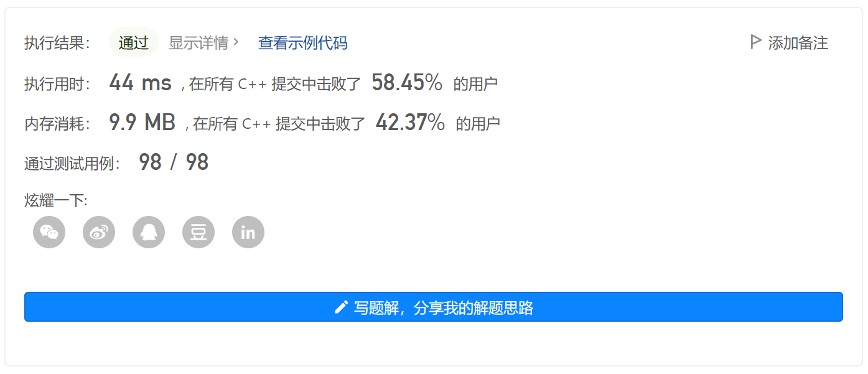Image resolution: width=868 pixels, height=374 pixels.
Task: Open the 查看示例代码 sample code link
Action: (x=303, y=43)
